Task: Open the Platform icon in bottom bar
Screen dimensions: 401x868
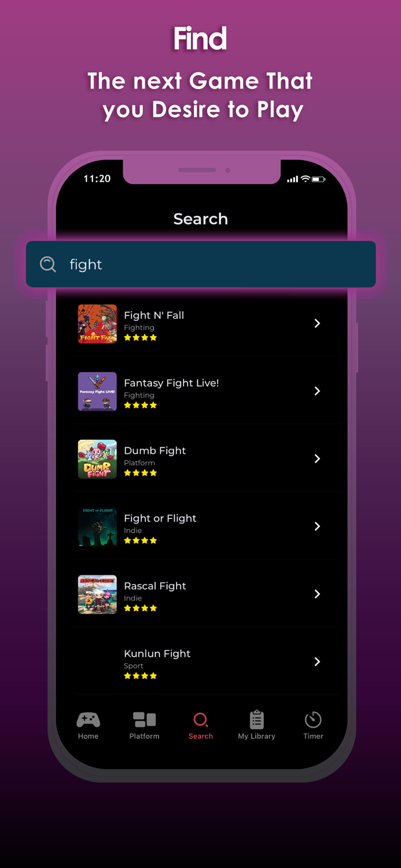Action: coord(145,719)
